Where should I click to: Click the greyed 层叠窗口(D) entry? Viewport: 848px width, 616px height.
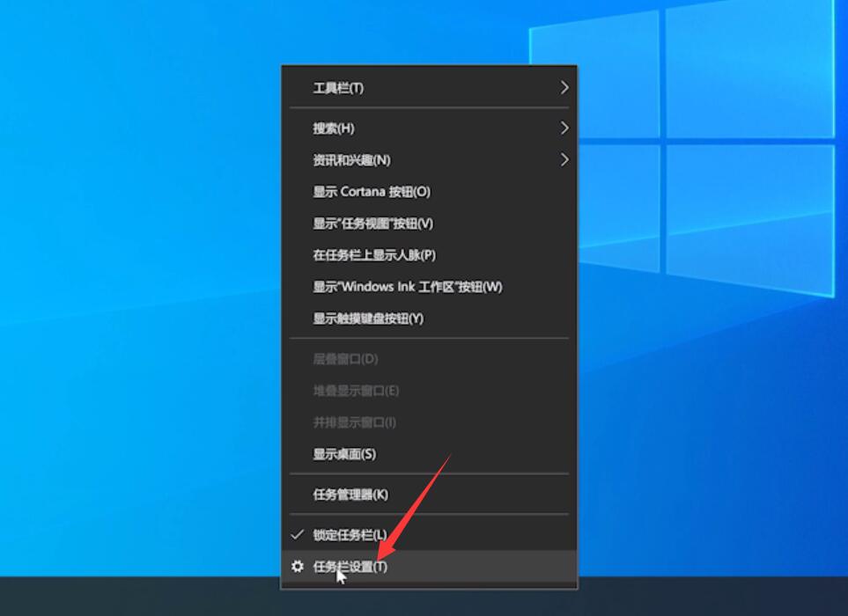point(430,359)
